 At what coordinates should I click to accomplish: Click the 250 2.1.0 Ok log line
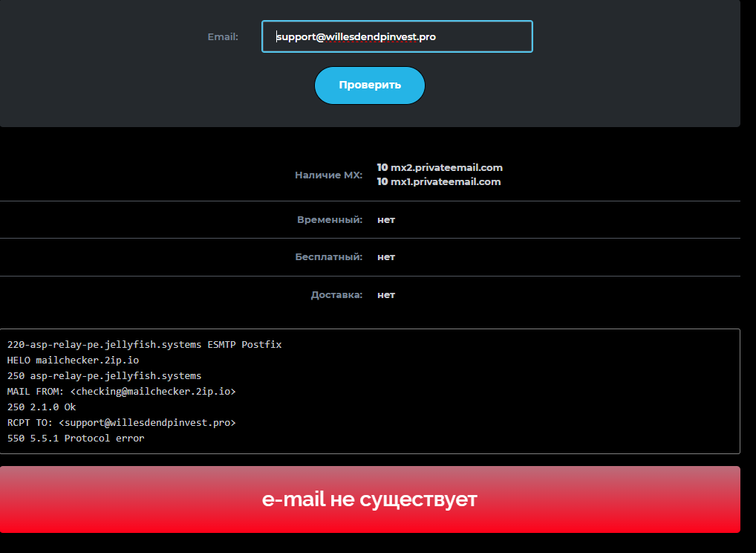pos(42,407)
